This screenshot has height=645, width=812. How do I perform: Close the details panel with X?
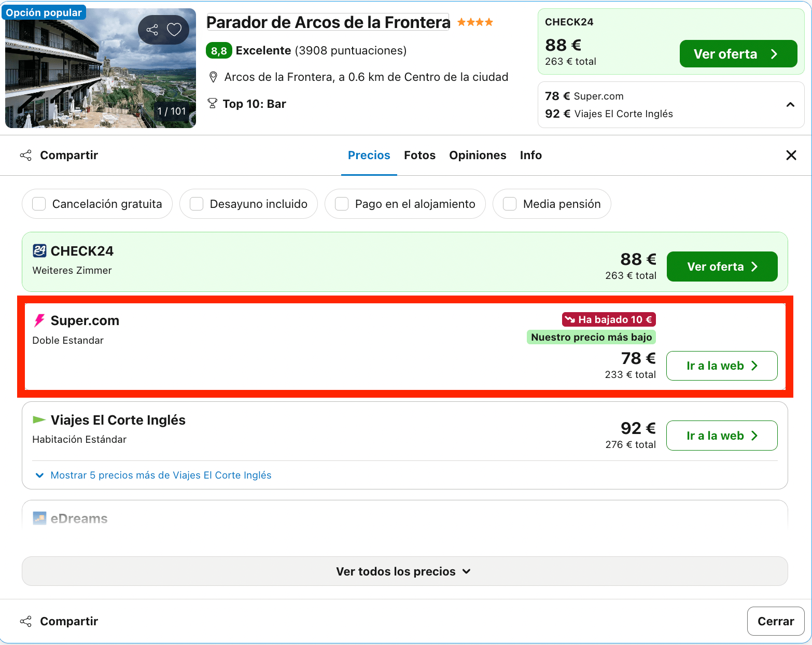(x=791, y=155)
